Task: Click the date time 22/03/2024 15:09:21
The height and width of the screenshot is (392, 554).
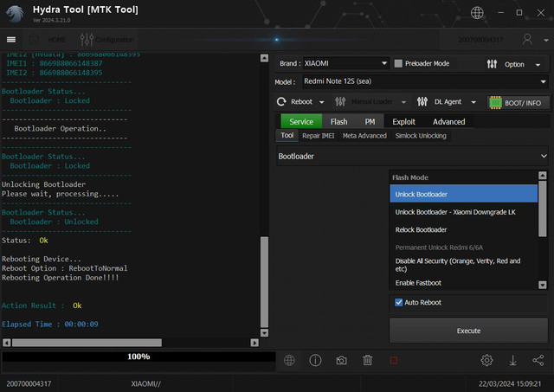Action: (x=510, y=383)
